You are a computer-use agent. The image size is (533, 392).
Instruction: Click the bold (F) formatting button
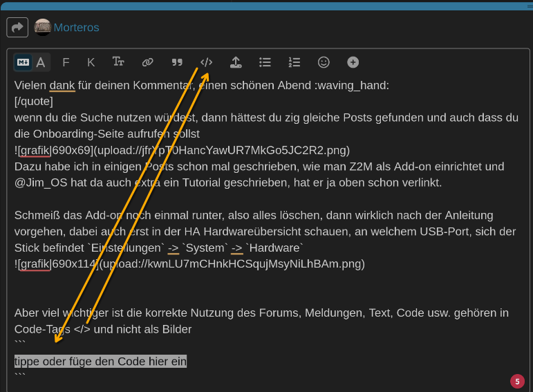pos(66,62)
